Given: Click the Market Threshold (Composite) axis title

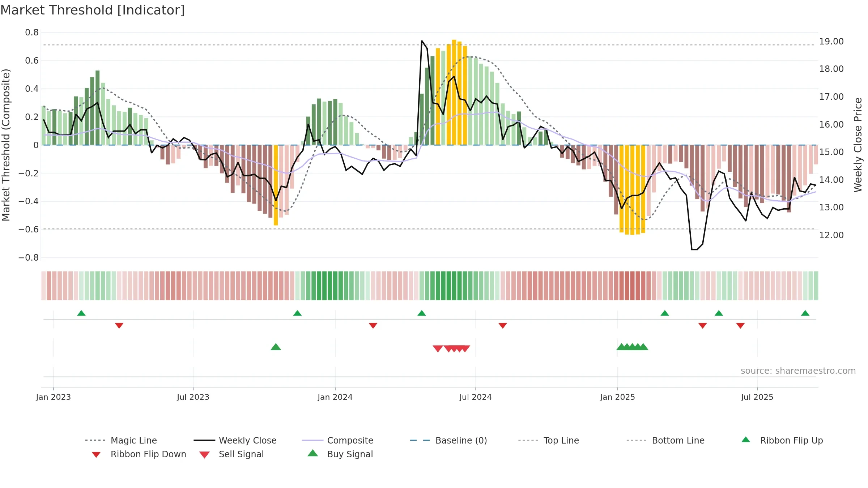Looking at the screenshot, I should click(x=6, y=145).
